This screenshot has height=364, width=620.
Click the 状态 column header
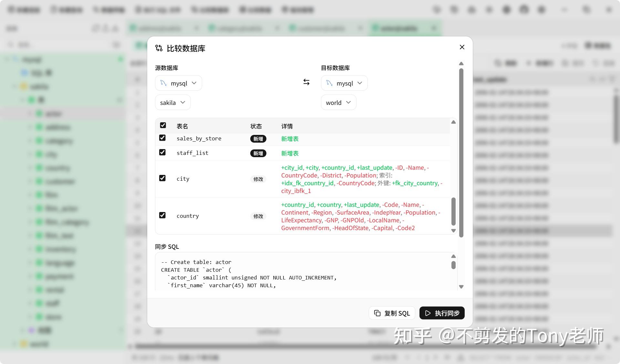click(256, 126)
